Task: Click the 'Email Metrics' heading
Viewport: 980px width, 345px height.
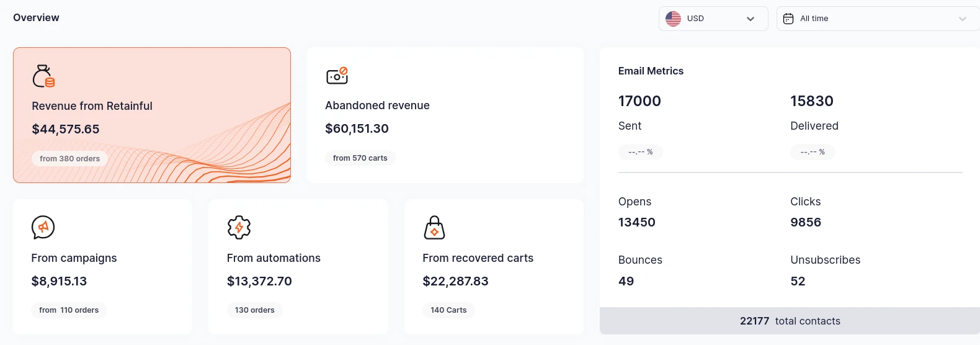Action: pyautogui.click(x=651, y=71)
